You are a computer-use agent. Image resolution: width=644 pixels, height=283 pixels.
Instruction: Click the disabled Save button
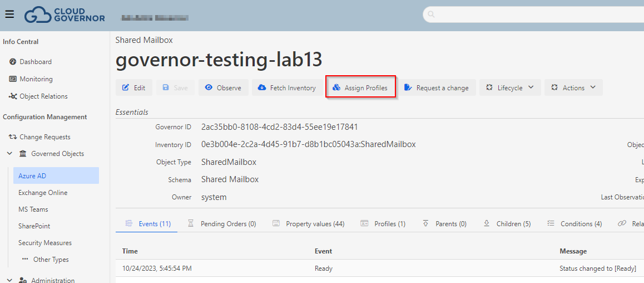point(175,87)
